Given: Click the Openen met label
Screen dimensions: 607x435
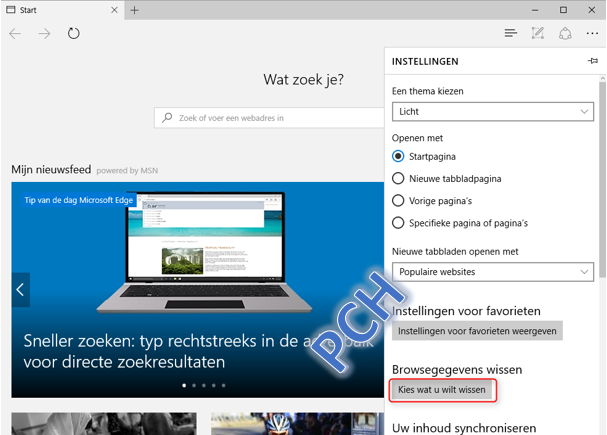Looking at the screenshot, I should coord(417,138).
